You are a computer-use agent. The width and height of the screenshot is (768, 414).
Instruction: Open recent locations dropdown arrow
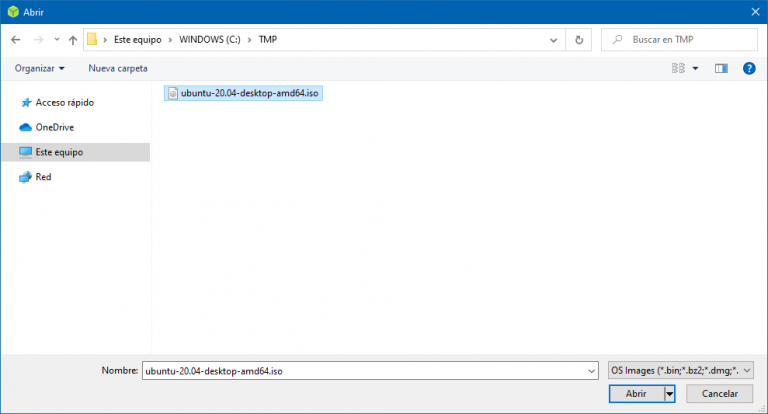[x=56, y=40]
